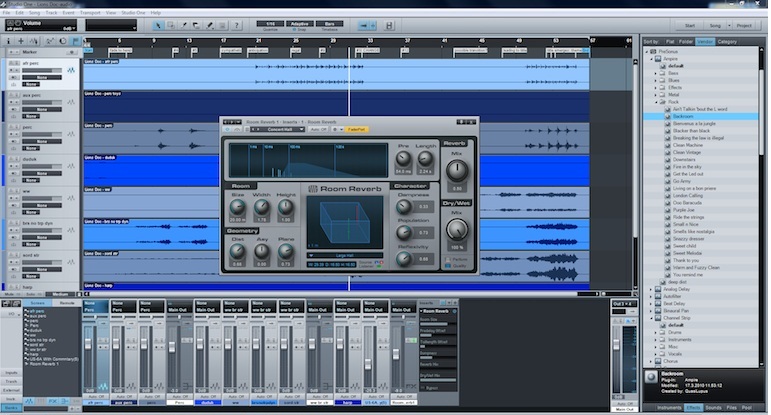Click the Room Size knob
This screenshot has width=771, height=415.
[237, 207]
